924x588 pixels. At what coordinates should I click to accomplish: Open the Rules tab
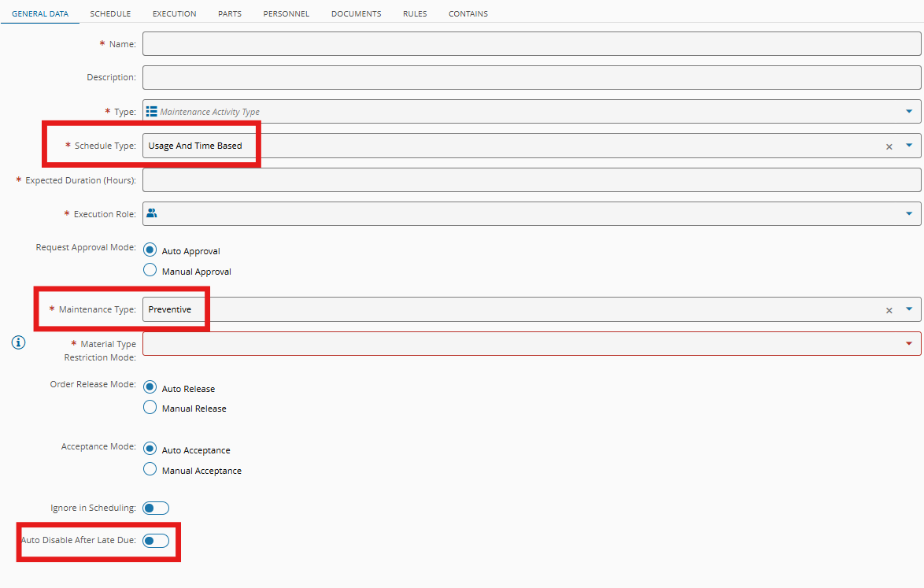415,13
